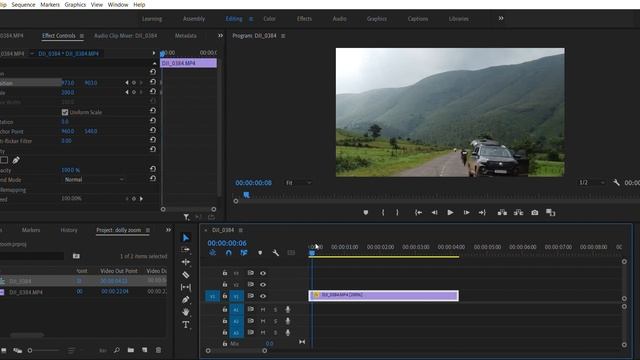
Task: Click the Extract button
Action: coord(518,213)
